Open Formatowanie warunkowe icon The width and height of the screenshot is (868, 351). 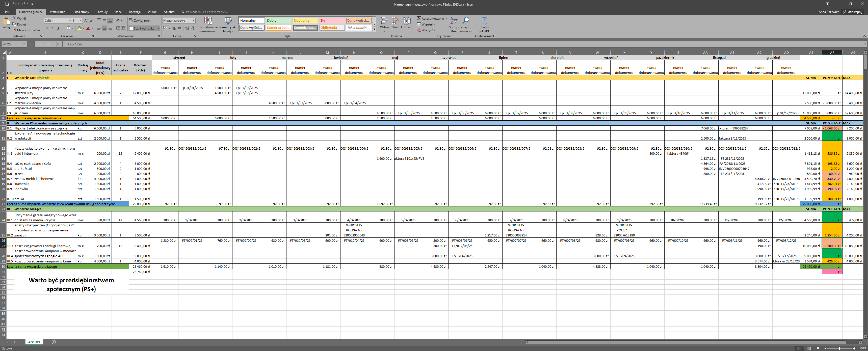[208, 21]
